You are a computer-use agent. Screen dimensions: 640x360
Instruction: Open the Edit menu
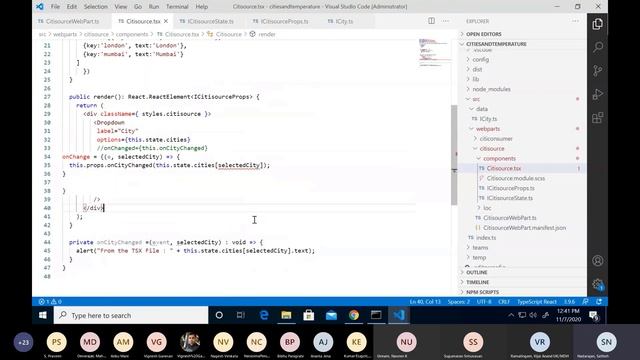coord(72,7)
